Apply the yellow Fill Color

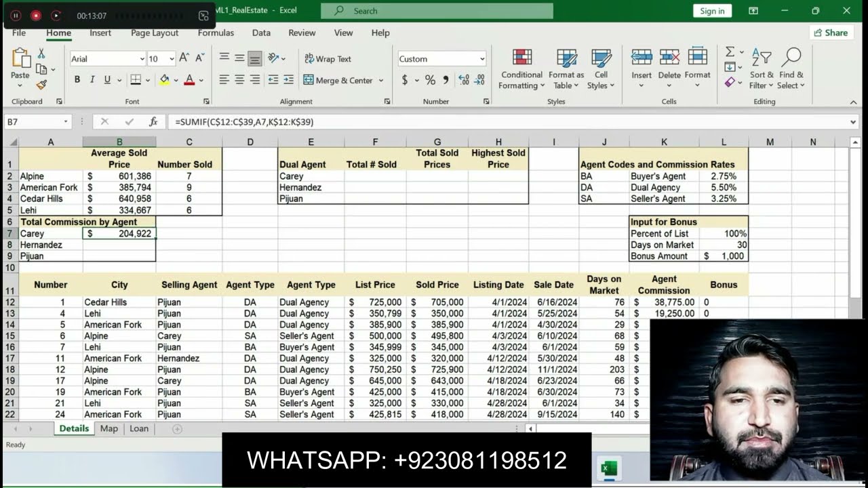(x=164, y=80)
